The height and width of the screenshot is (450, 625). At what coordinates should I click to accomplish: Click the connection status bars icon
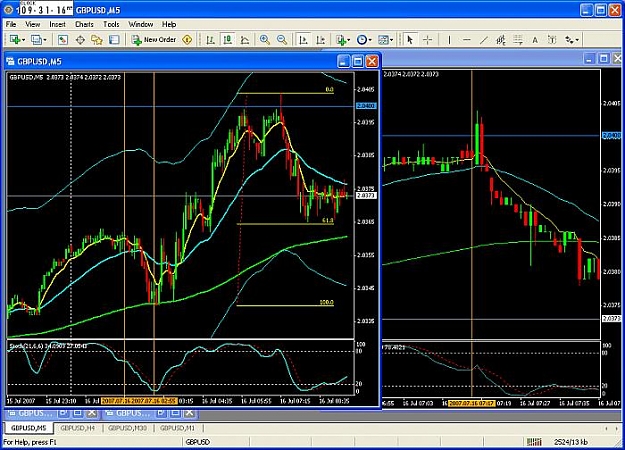534,442
